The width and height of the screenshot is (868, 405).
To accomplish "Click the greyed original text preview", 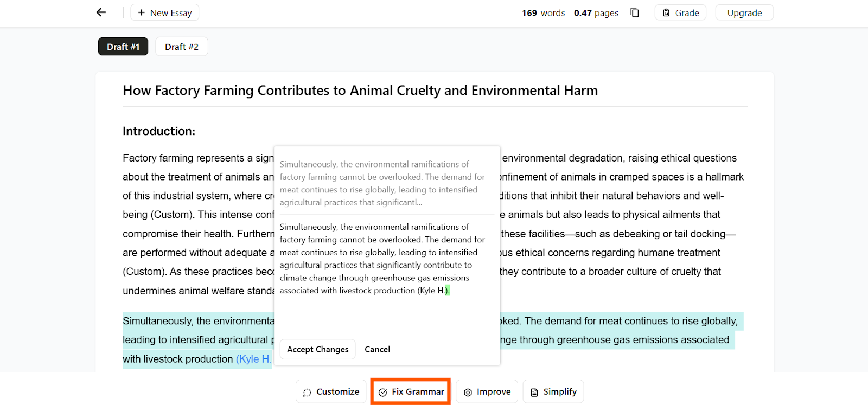I will (x=382, y=183).
